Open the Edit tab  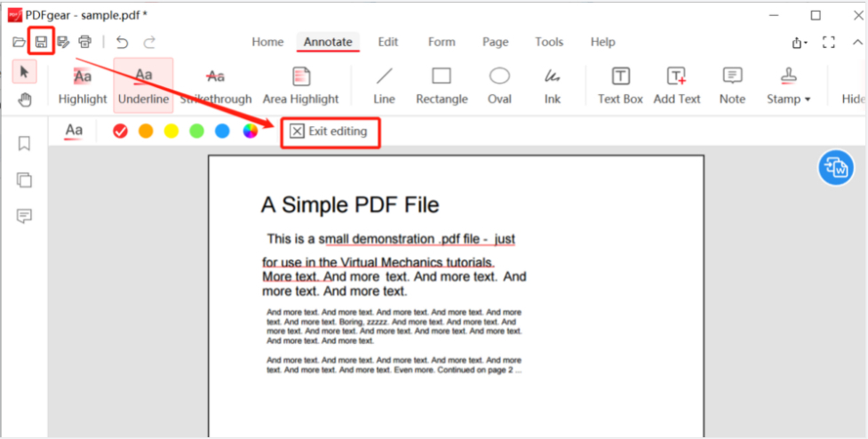click(388, 42)
